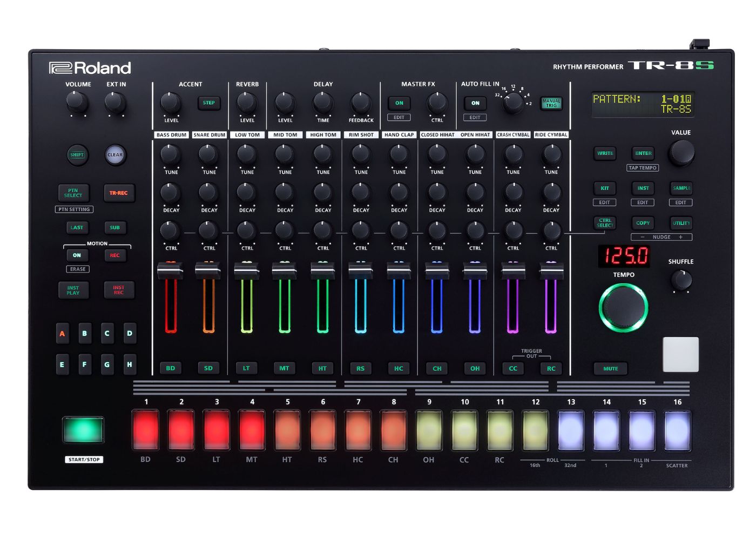Image resolution: width=756 pixels, height=540 pixels.
Task: Select the PTN SELECT button
Action: 73,193
